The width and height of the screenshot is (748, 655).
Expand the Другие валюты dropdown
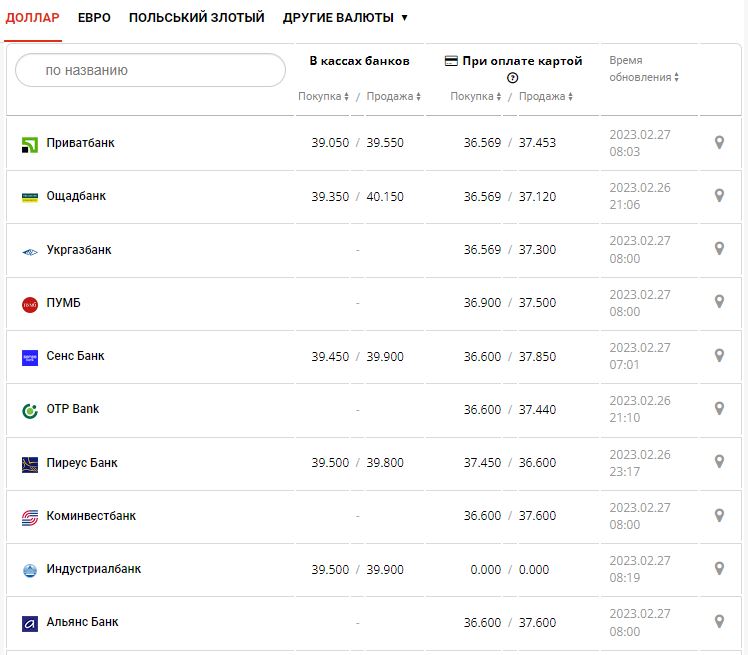[x=345, y=18]
